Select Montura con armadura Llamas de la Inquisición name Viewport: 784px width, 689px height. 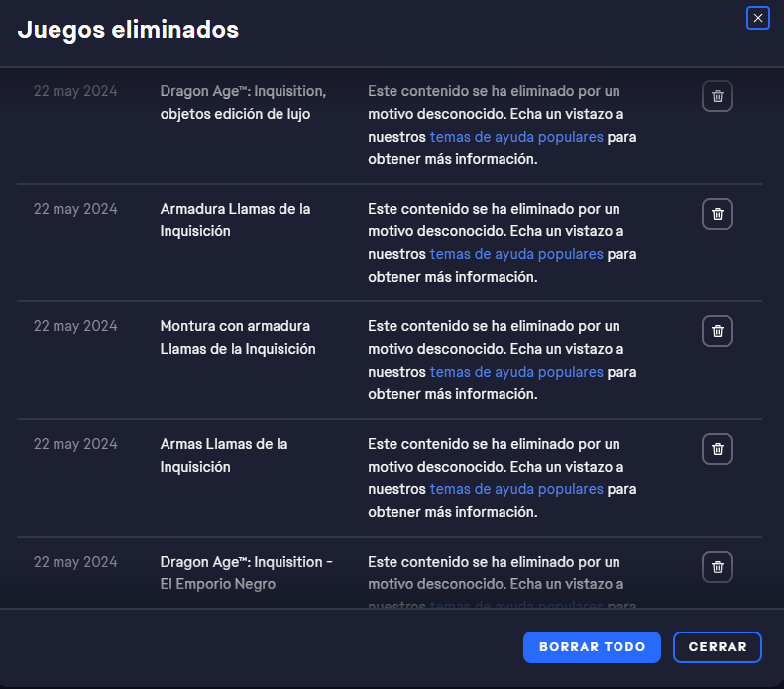pyautogui.click(x=238, y=337)
